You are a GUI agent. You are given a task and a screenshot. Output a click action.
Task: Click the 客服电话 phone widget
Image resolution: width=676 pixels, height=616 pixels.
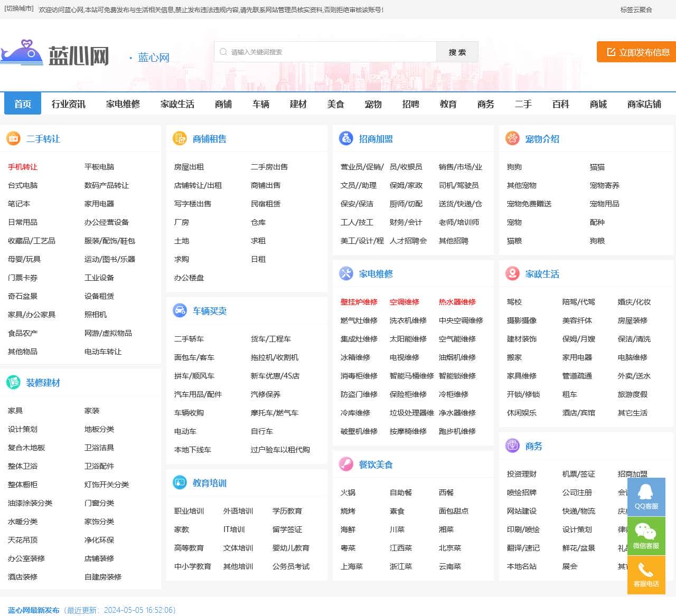pyautogui.click(x=646, y=574)
